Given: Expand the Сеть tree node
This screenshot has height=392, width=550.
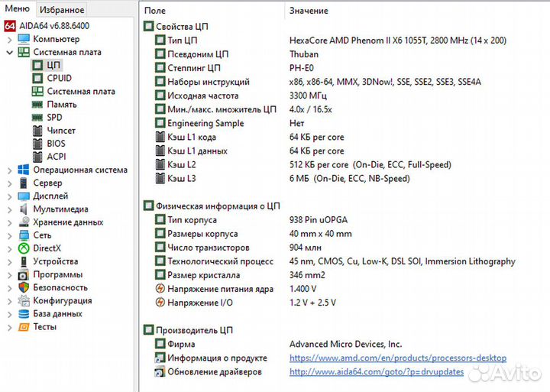Looking at the screenshot, I should pos(9,236).
